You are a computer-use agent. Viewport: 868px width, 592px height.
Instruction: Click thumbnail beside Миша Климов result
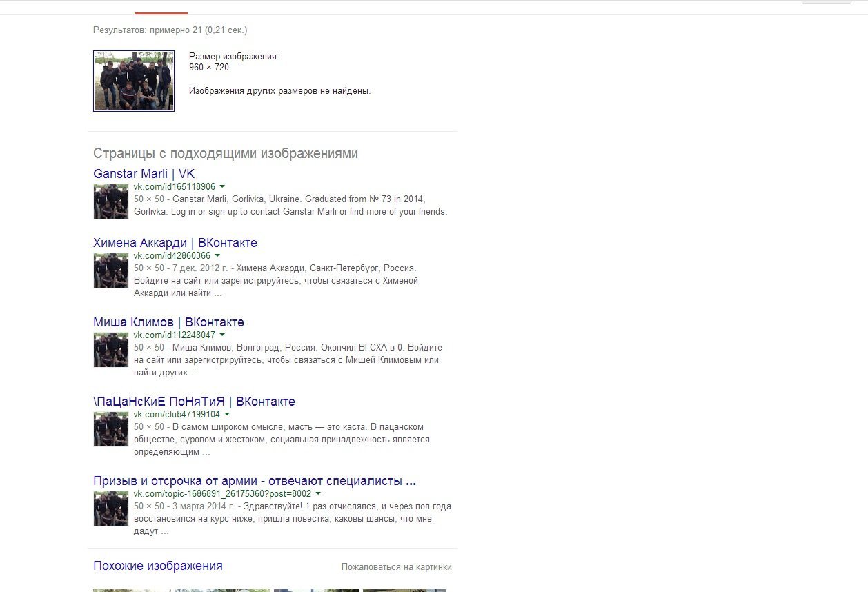[x=111, y=350]
